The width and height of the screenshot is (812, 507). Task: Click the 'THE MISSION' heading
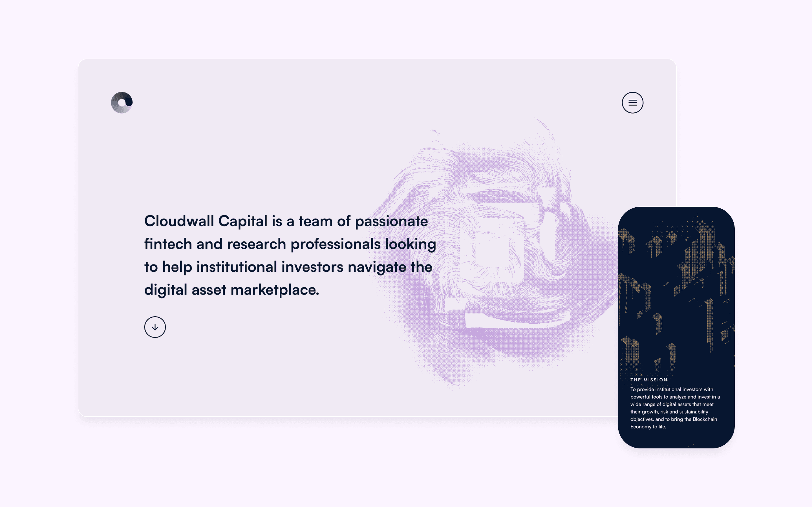[x=648, y=380]
